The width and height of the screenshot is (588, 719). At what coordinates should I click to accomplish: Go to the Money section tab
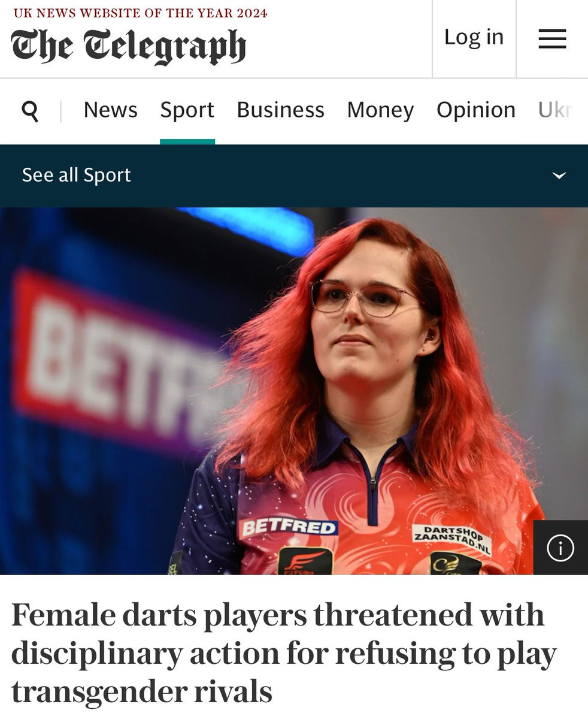[380, 110]
